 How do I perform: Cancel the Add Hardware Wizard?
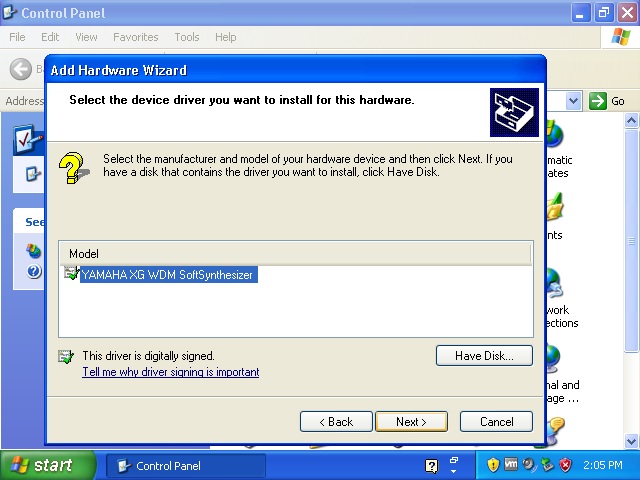click(x=496, y=422)
